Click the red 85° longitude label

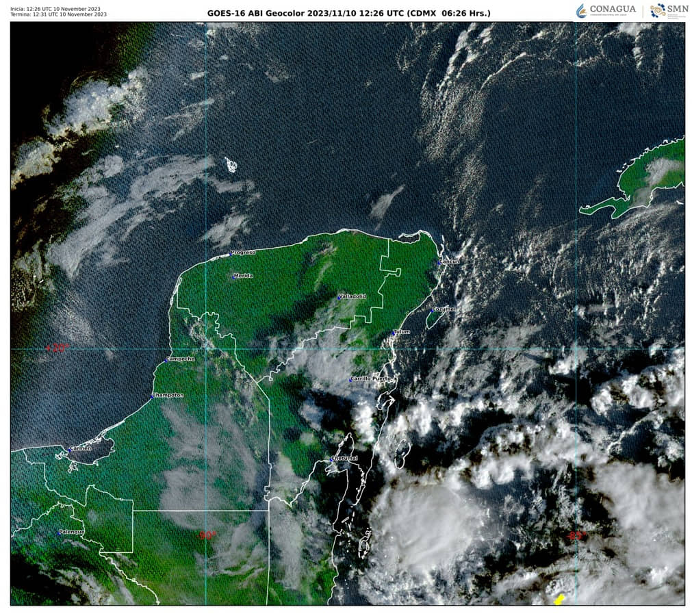point(575,535)
